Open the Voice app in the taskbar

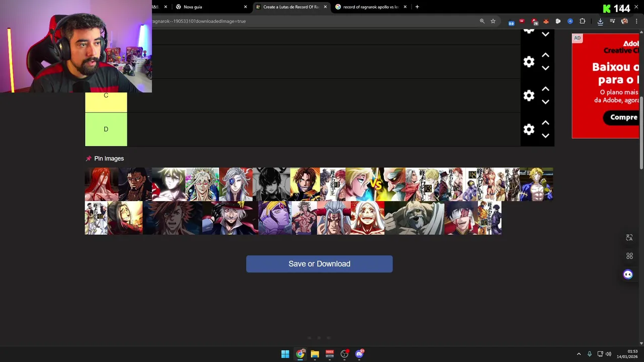[330, 354]
